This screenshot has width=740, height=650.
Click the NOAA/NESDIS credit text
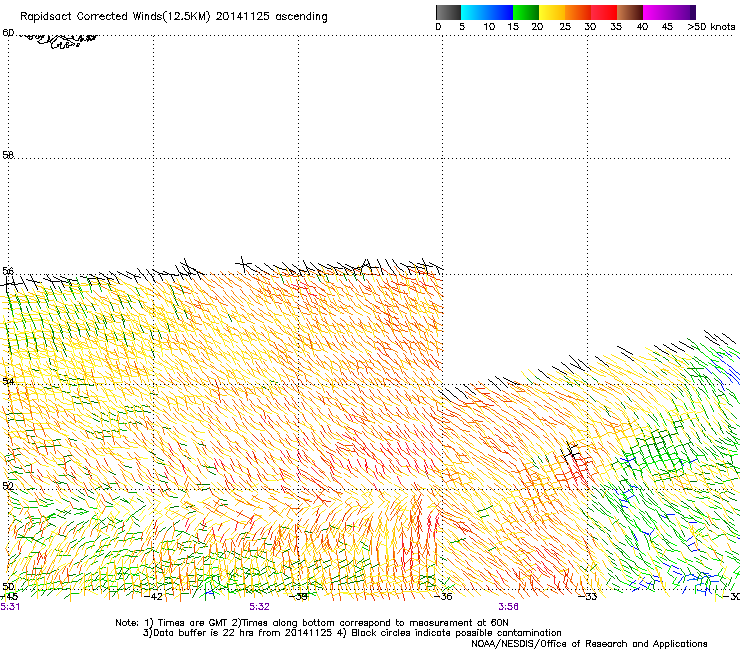click(589, 644)
